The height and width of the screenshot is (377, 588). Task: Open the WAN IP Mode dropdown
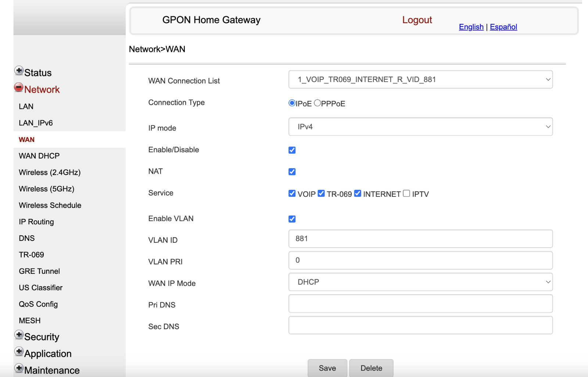coord(420,282)
